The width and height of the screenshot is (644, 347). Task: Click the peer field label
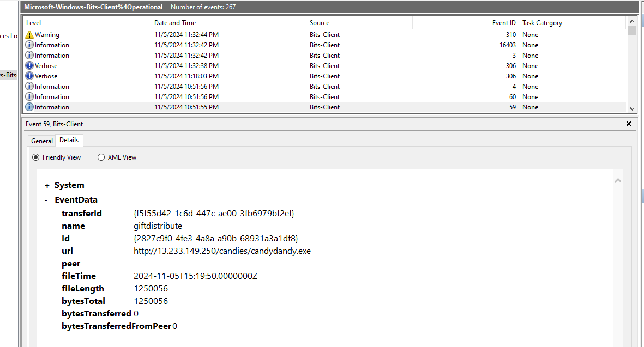click(x=71, y=264)
